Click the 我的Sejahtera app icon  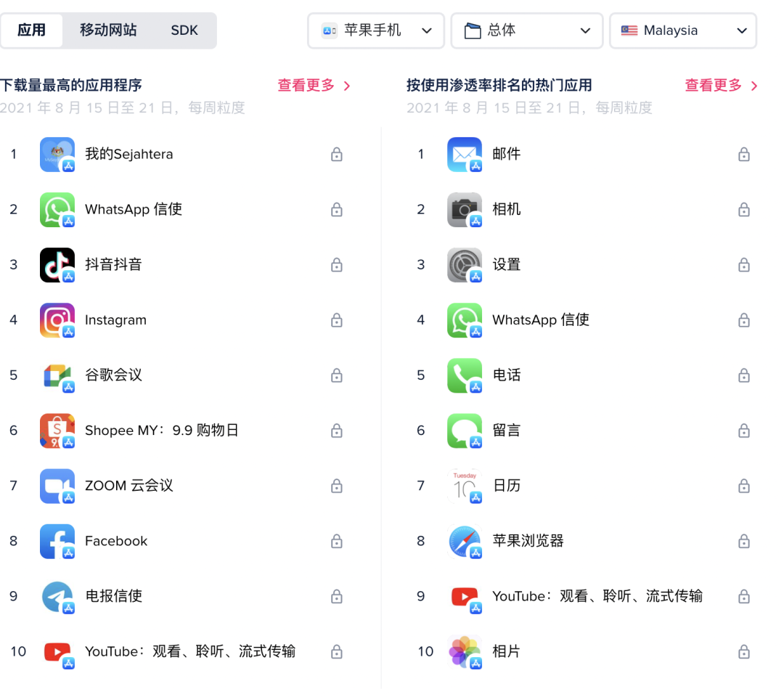point(57,154)
